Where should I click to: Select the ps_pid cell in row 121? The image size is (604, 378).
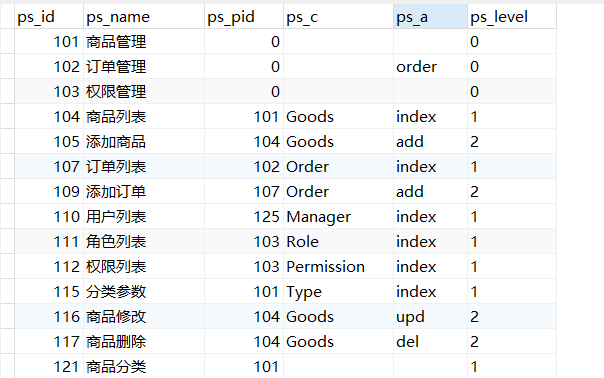pos(244,366)
